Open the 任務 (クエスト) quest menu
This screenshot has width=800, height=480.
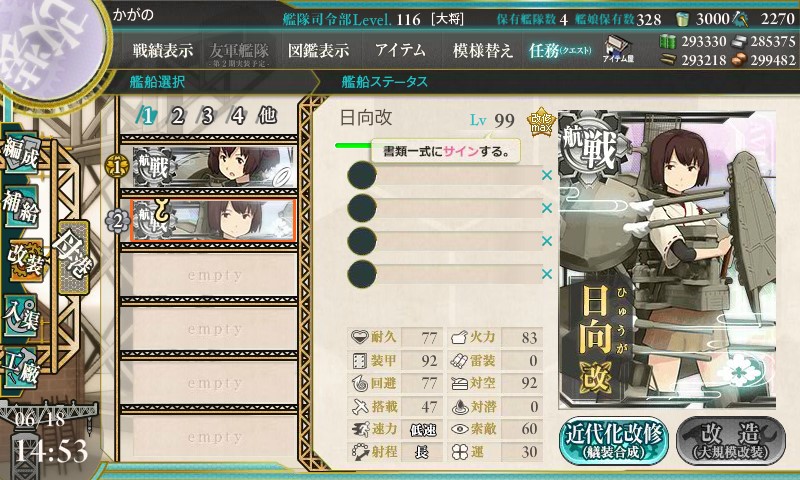[560, 50]
